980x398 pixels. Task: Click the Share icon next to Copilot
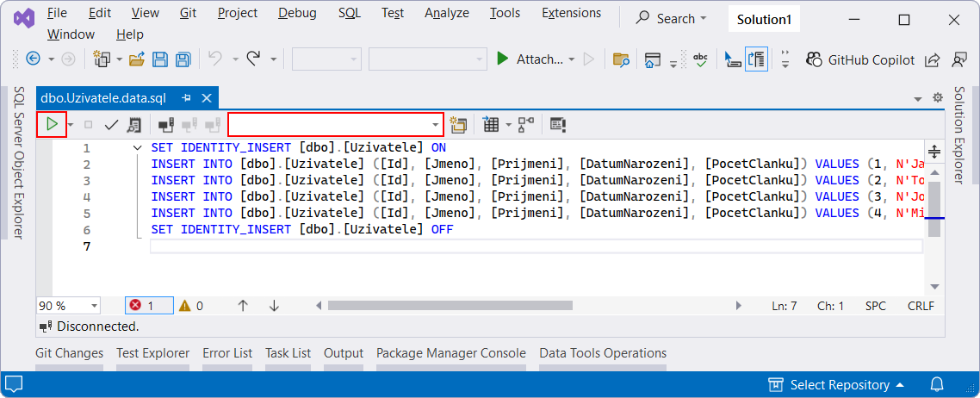click(x=933, y=59)
